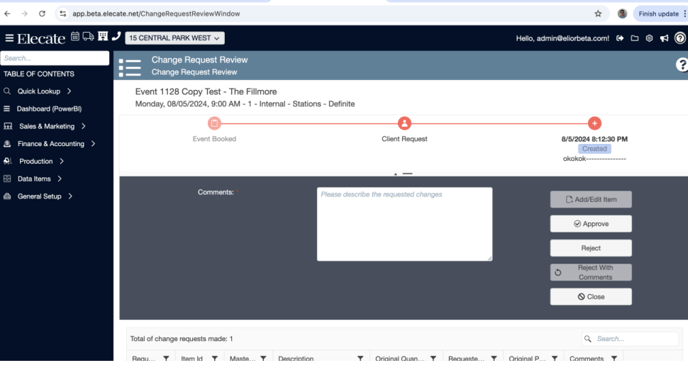Expand the Data Items chevron

pyautogui.click(x=60, y=179)
